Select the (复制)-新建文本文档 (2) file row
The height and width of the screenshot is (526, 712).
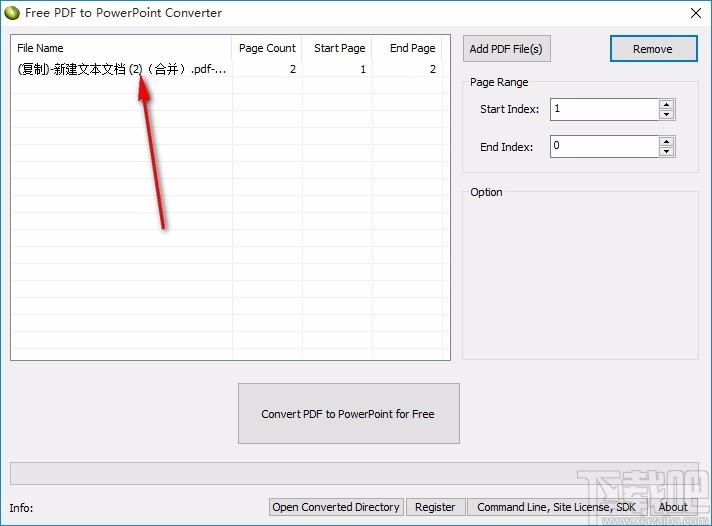point(227,69)
